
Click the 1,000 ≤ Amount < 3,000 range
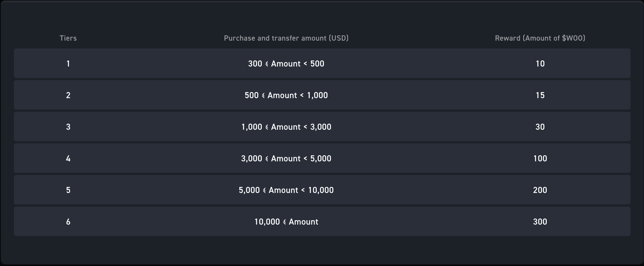[286, 127]
